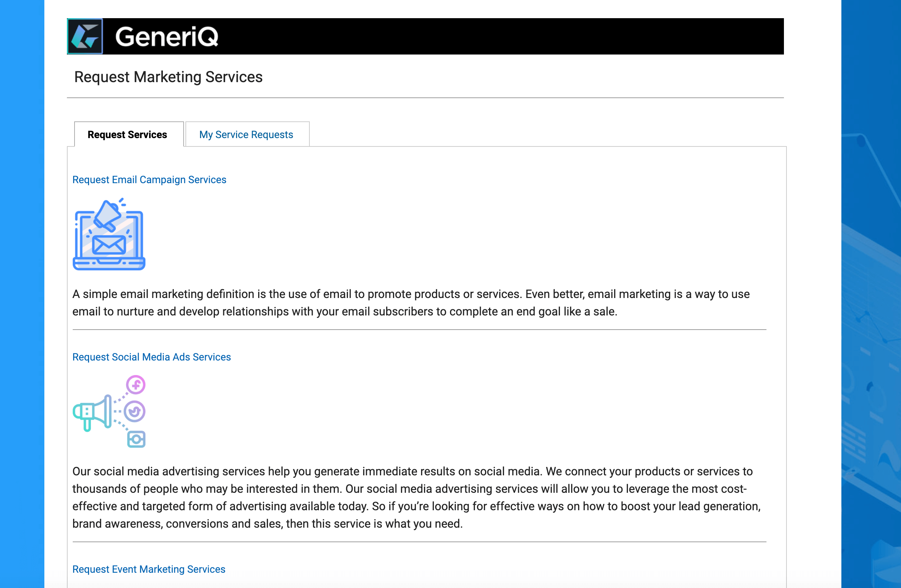This screenshot has height=588, width=901.
Task: Click the email marketing definition paragraph
Action: pyautogui.click(x=411, y=303)
